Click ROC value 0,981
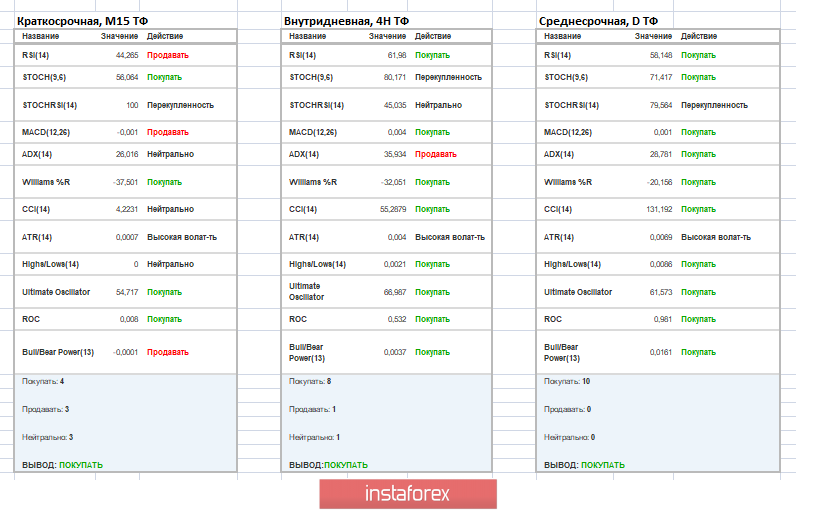 [x=663, y=320]
